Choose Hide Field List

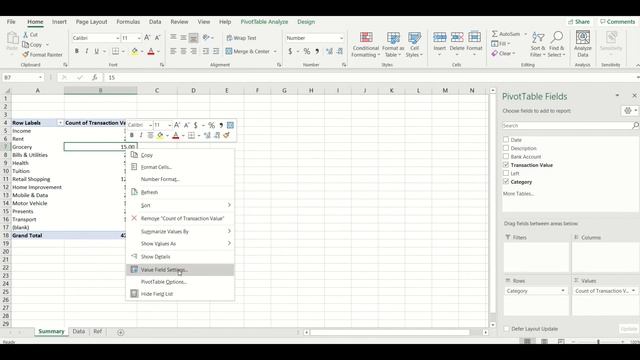[x=180, y=293]
